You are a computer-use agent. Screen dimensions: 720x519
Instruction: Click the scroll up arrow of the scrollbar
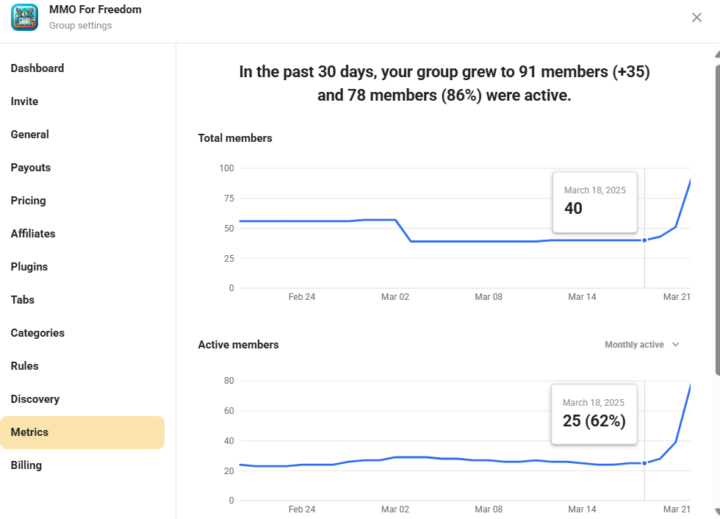click(x=717, y=54)
